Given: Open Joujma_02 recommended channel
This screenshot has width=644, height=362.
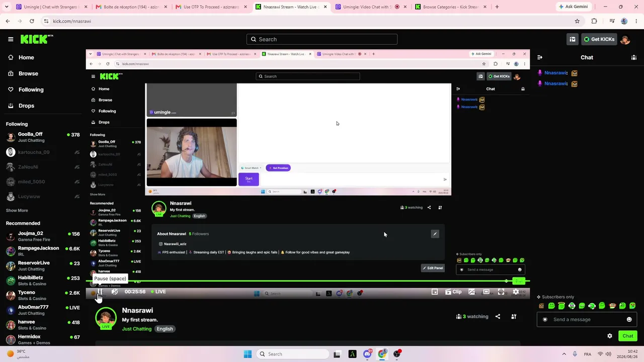Looking at the screenshot, I should [x=43, y=236].
